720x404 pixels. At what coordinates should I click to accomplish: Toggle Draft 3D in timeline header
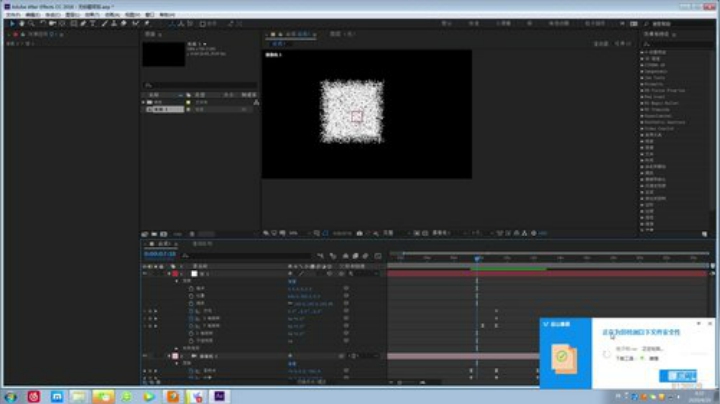coord(333,256)
